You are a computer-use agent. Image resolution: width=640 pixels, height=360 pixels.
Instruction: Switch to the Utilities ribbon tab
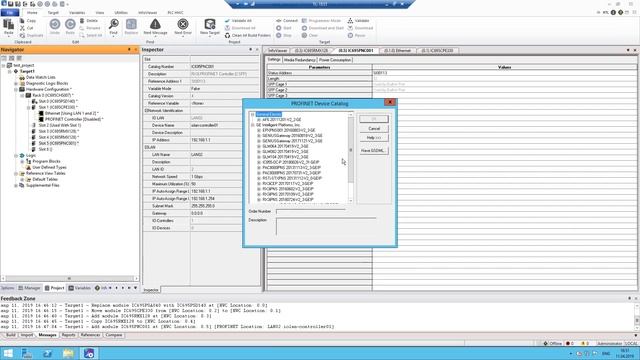121,13
